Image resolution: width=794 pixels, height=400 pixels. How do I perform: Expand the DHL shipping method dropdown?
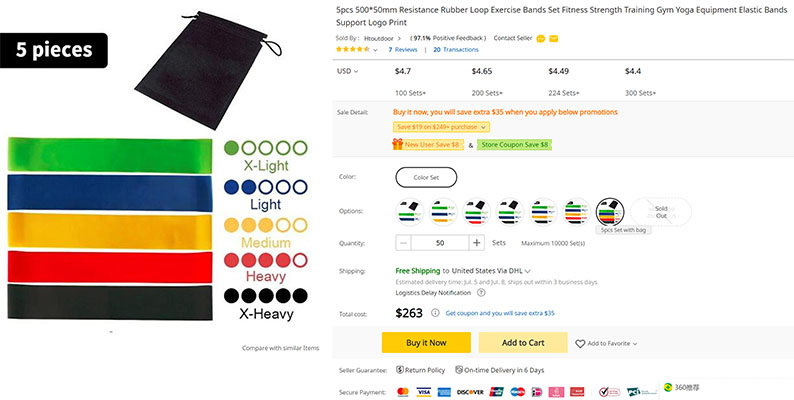(x=527, y=270)
